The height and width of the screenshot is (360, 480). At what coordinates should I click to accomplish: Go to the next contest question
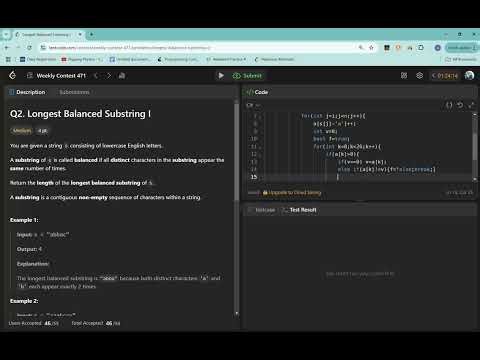[109, 76]
